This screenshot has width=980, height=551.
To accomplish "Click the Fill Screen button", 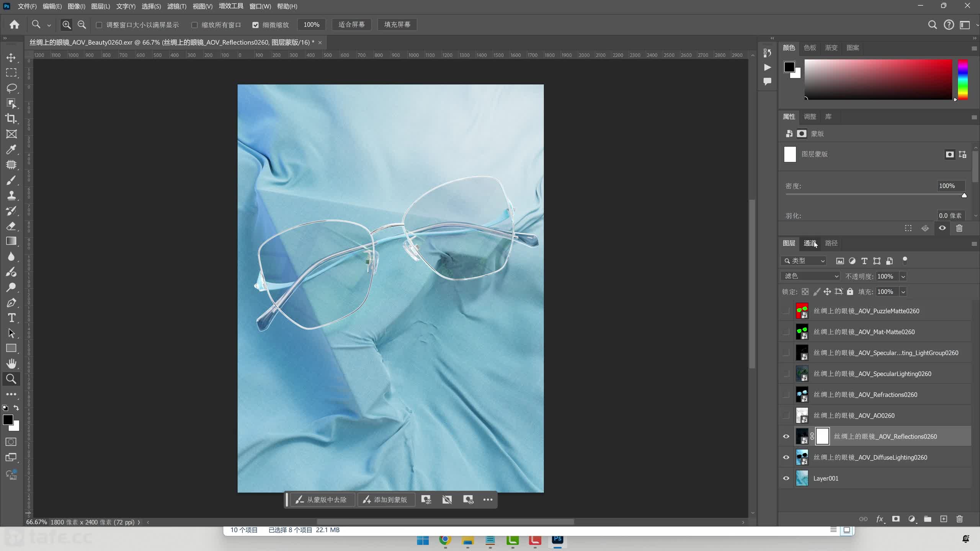I will point(397,25).
